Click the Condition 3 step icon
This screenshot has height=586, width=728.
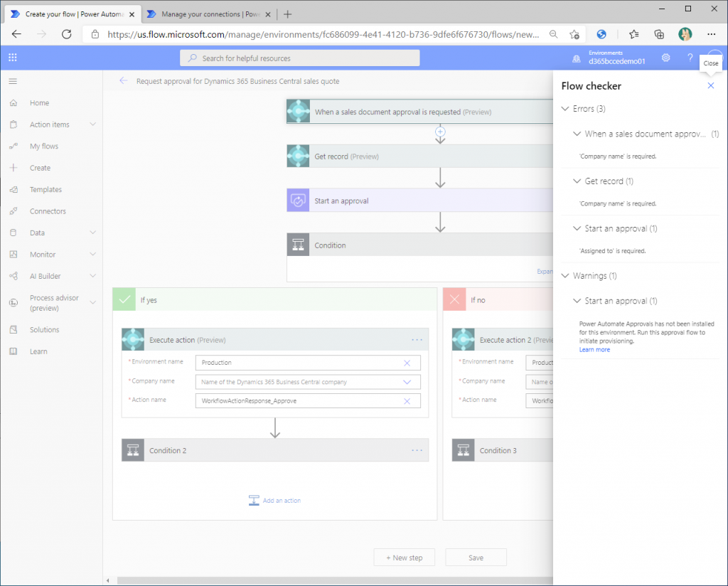[464, 450]
